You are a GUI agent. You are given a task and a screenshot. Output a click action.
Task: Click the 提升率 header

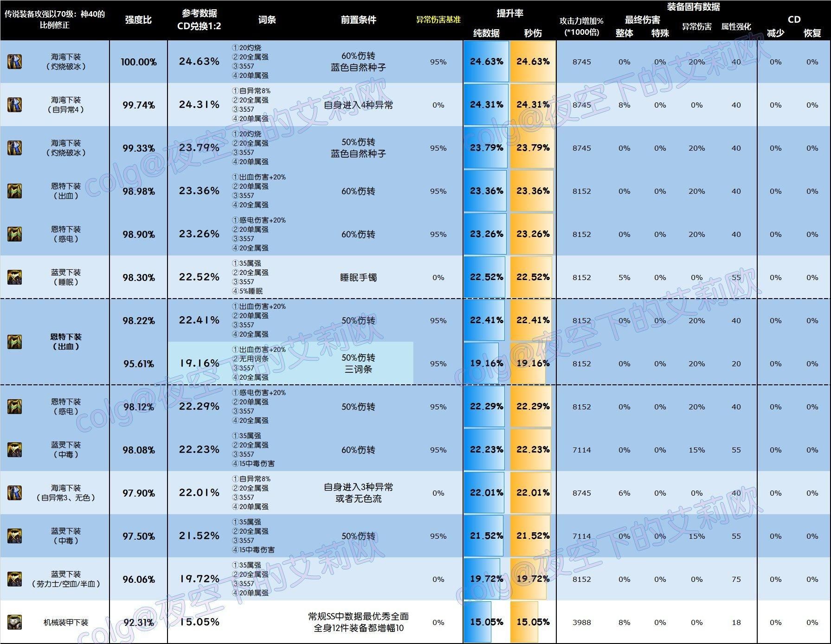coord(510,13)
